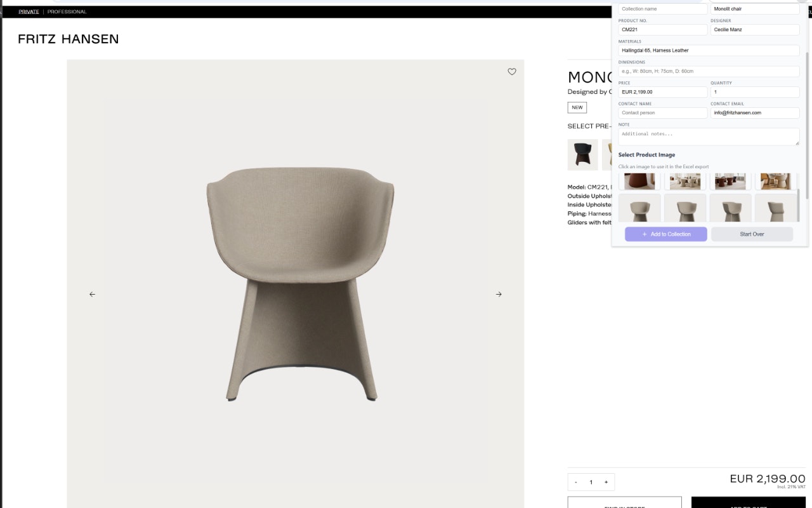
Task: Switch to the PROFESSIONAL tab
Action: pos(67,11)
